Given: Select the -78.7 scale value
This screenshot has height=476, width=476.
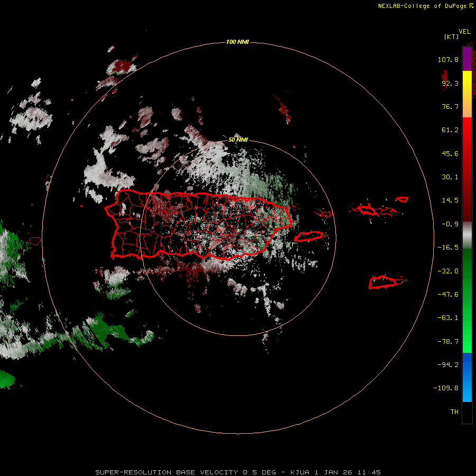Looking at the screenshot, I should tap(448, 342).
